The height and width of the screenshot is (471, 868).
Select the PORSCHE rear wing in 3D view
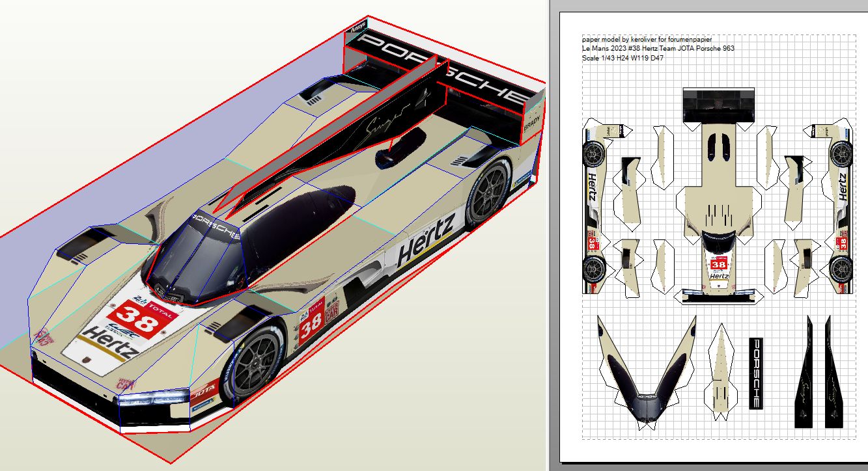pos(443,70)
